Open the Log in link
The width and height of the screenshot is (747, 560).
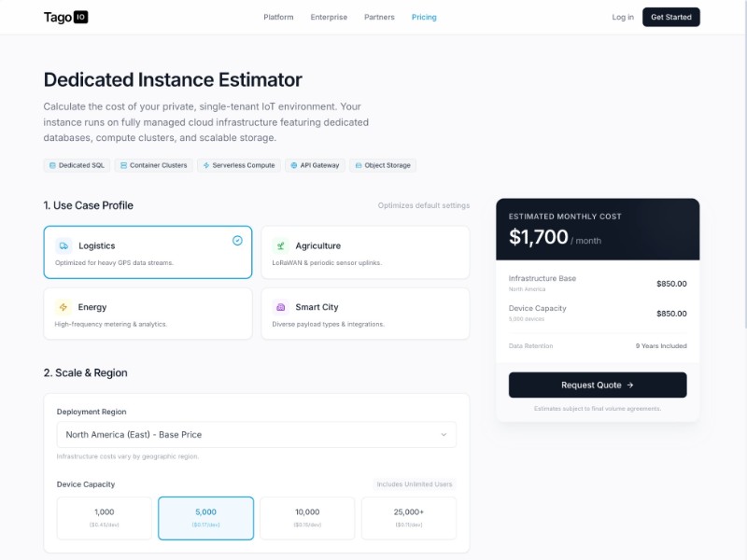pos(623,17)
